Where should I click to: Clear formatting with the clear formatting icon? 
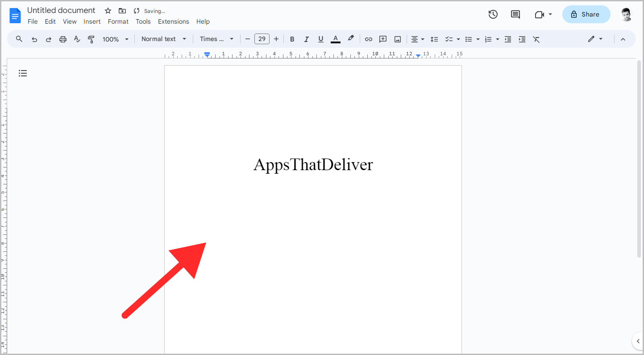(536, 39)
